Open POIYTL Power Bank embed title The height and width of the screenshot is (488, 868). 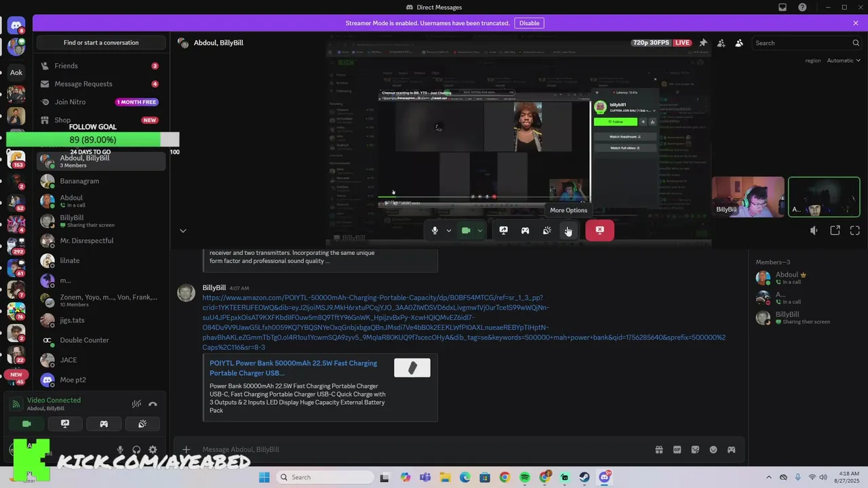click(x=293, y=368)
